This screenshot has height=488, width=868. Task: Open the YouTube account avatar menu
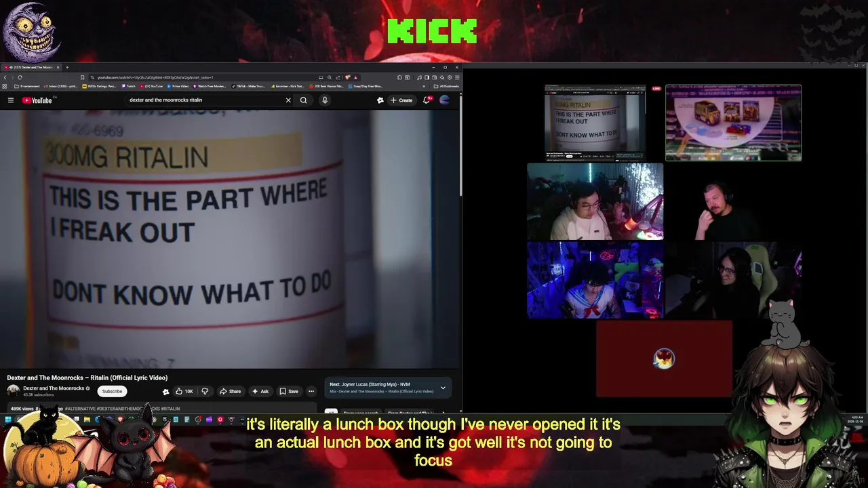(445, 100)
